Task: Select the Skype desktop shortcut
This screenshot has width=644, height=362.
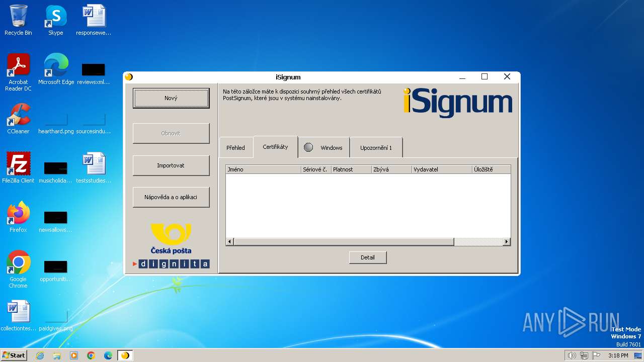Action: [55, 20]
